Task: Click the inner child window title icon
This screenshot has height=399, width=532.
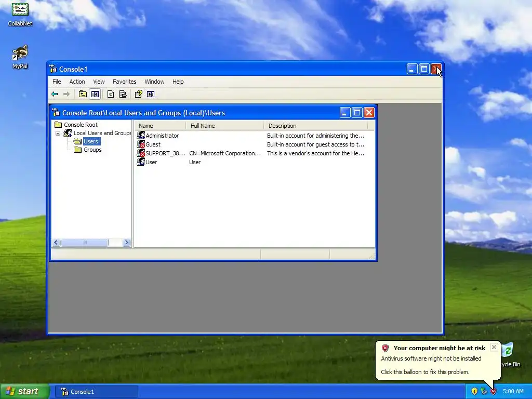Action: pos(56,112)
